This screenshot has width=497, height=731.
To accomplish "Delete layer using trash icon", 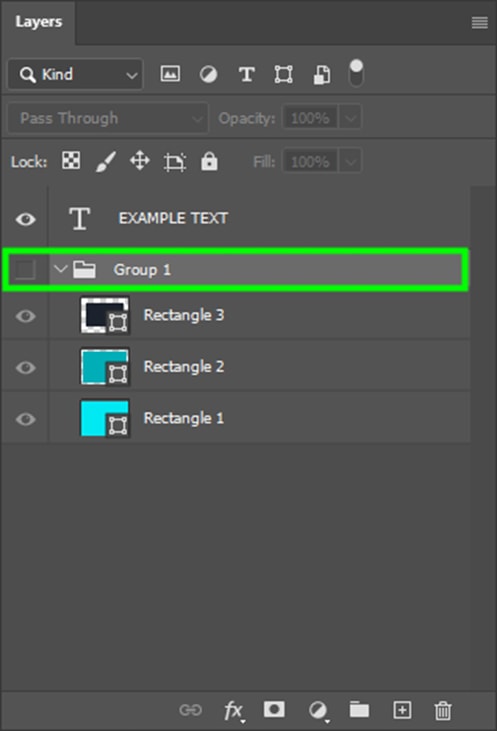I will coord(442,710).
